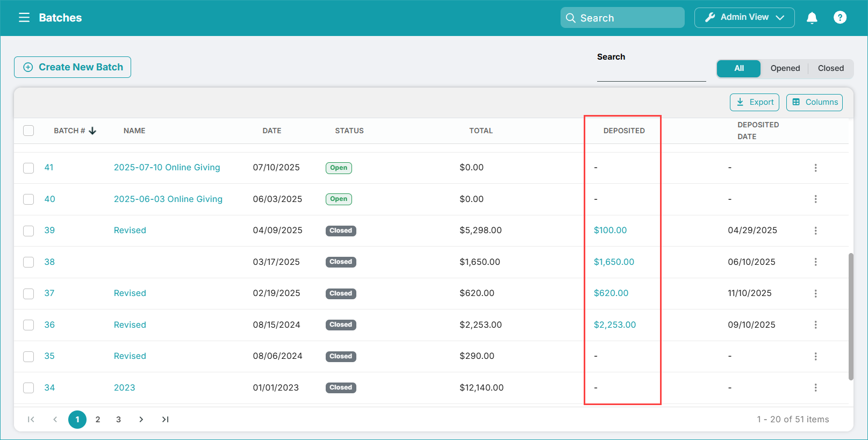This screenshot has height=440, width=868.
Task: Open the $2,253.00 deposited link
Action: [x=615, y=325]
